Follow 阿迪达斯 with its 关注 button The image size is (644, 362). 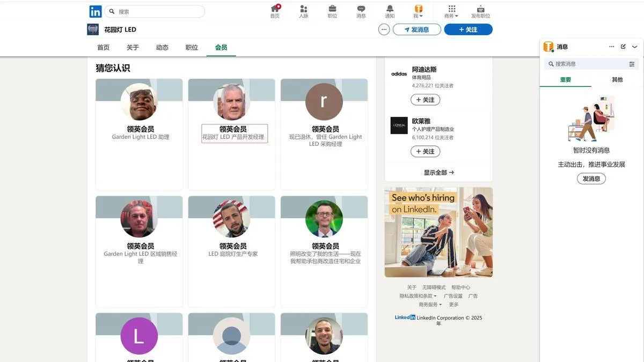click(x=425, y=100)
